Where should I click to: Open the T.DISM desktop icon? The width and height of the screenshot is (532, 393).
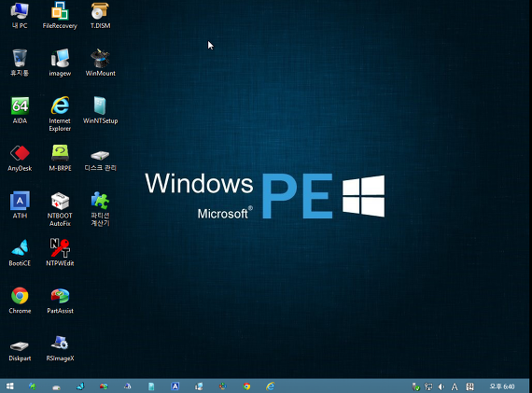click(x=100, y=16)
